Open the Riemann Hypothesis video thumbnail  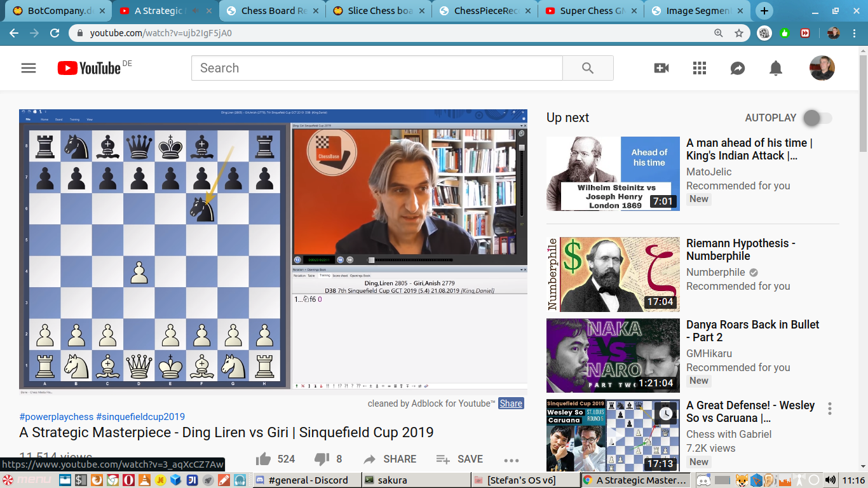[613, 274]
